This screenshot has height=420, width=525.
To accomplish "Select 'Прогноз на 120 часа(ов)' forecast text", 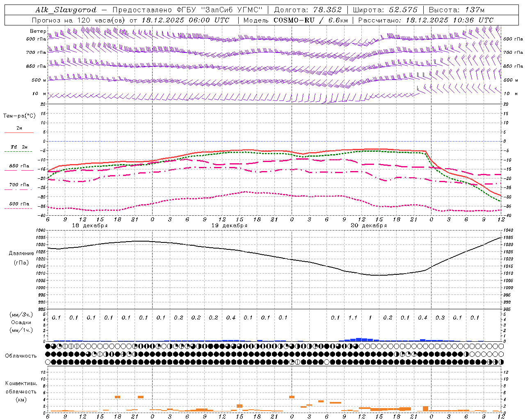I will [x=79, y=20].
